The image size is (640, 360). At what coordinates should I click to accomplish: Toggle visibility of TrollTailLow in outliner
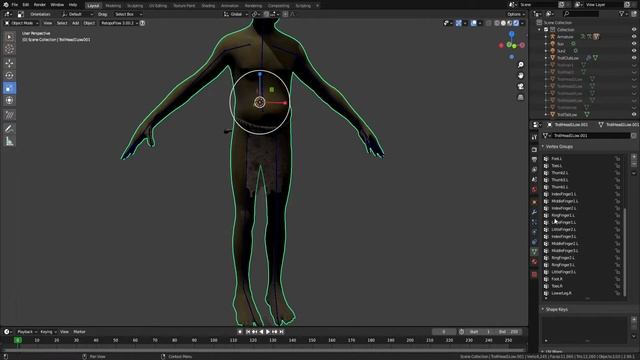pos(634,114)
